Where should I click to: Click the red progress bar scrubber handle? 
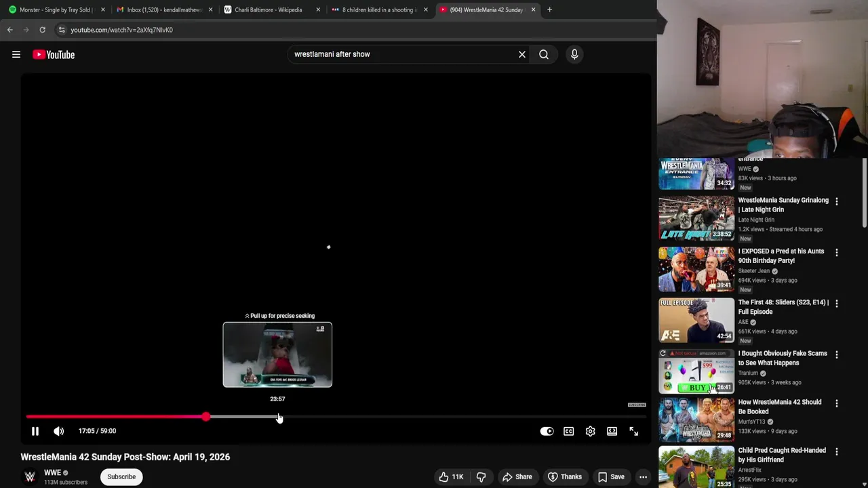pyautogui.click(x=205, y=417)
